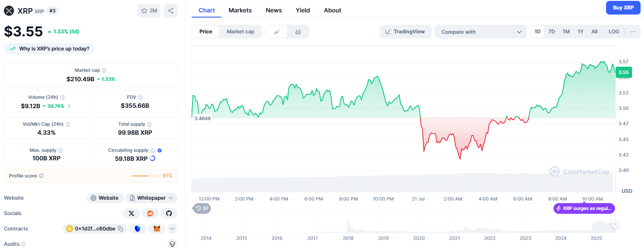
Task: Toggle LOG scale on chart
Action: pos(614,32)
